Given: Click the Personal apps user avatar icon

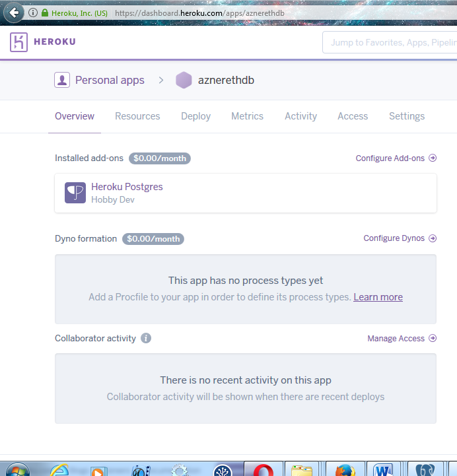Looking at the screenshot, I should coord(62,80).
